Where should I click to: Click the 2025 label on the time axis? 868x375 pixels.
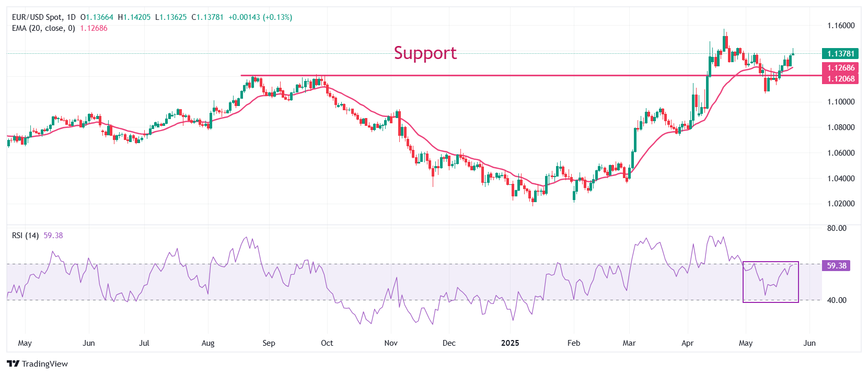510,343
